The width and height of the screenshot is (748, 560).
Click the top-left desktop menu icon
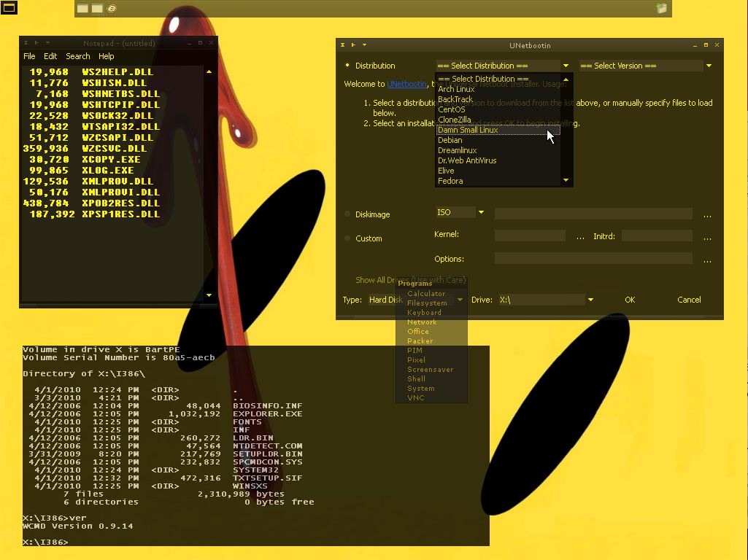click(x=9, y=8)
